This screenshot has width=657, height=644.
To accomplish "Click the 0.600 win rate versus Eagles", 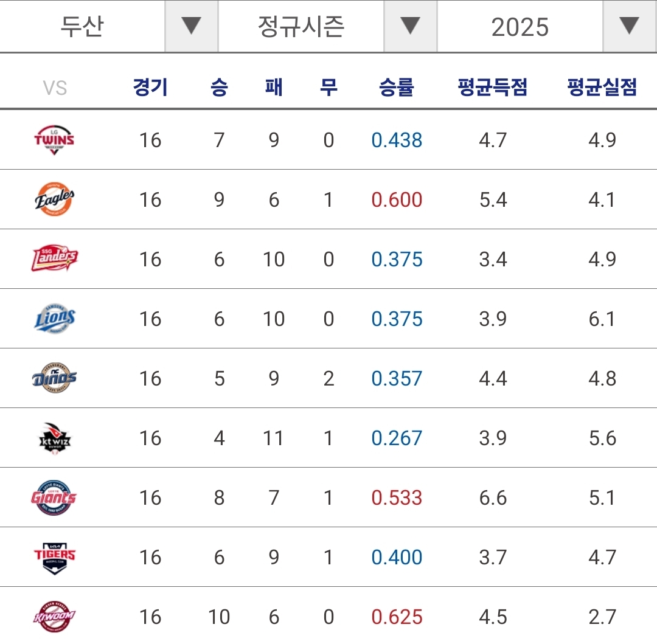I will pos(397,199).
